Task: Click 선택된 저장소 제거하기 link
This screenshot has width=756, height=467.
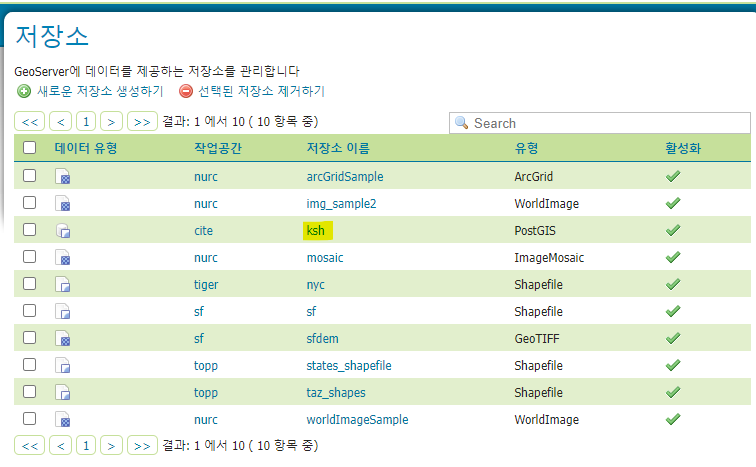Action: coord(262,91)
